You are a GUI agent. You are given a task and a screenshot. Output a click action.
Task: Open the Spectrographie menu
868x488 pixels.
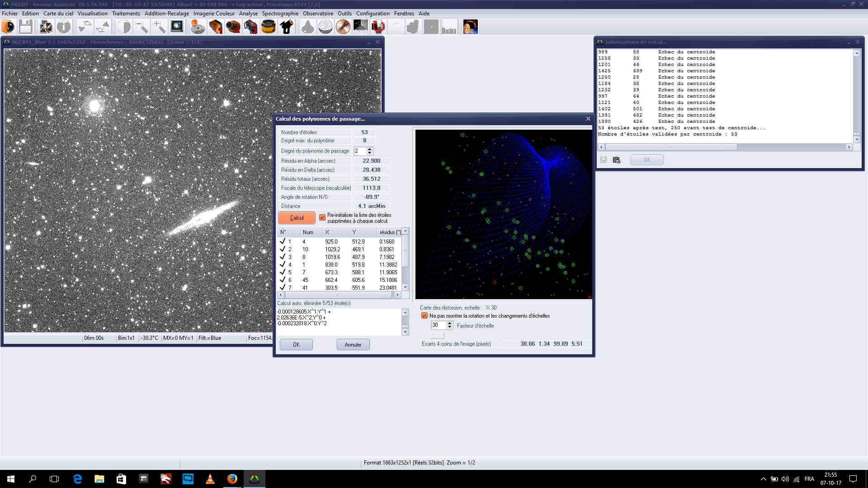pyautogui.click(x=280, y=14)
